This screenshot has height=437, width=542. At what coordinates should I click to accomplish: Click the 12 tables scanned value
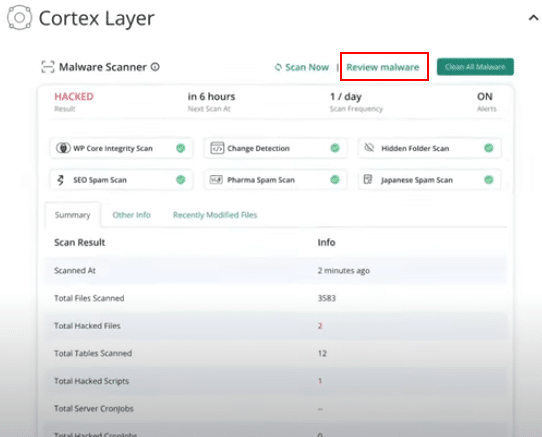click(322, 353)
